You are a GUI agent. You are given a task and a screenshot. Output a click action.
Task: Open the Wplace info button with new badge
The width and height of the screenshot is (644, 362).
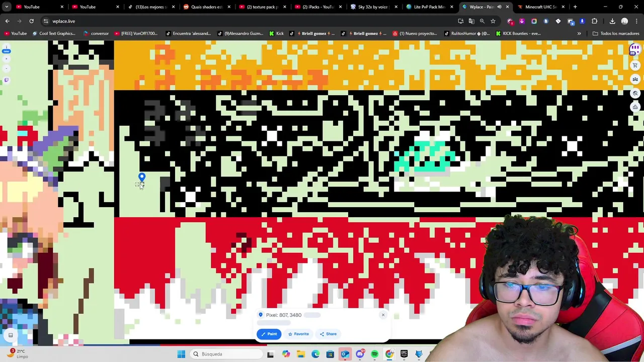(7, 49)
